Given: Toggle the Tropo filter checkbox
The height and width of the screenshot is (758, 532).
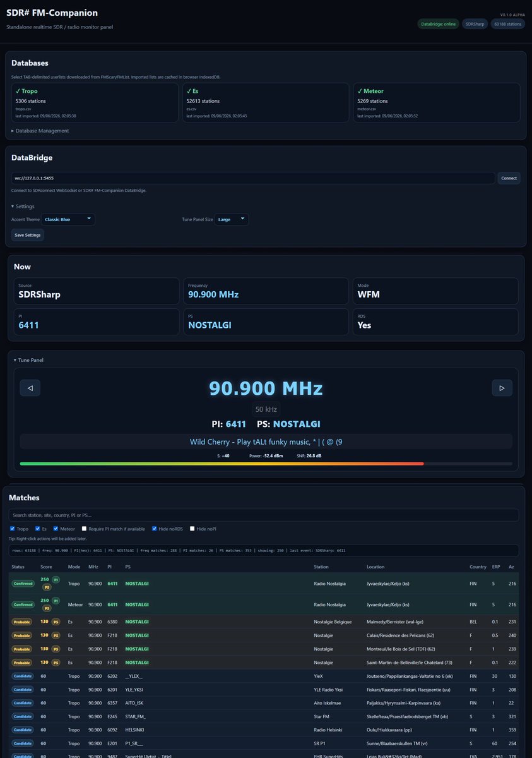Looking at the screenshot, I should [13, 529].
